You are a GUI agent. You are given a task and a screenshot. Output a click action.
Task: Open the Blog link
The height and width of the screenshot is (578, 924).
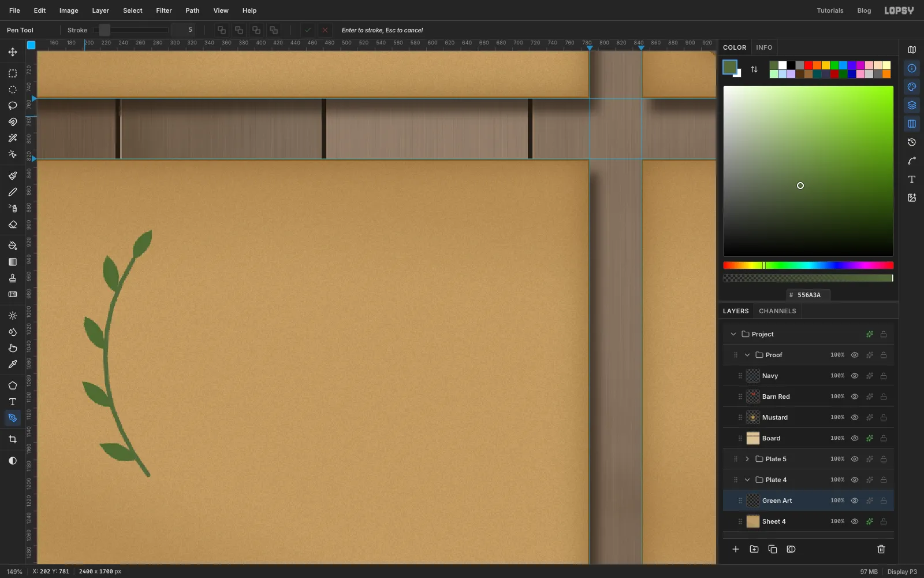click(864, 10)
